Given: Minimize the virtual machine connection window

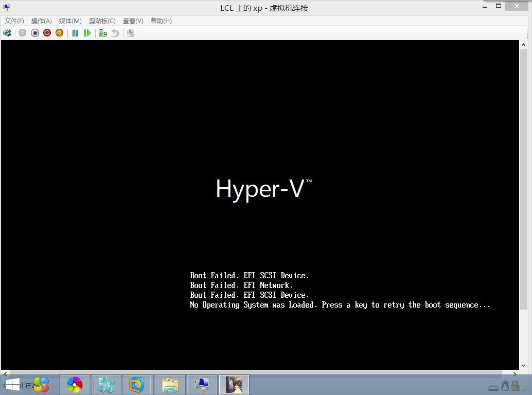Looking at the screenshot, I should click(485, 6).
